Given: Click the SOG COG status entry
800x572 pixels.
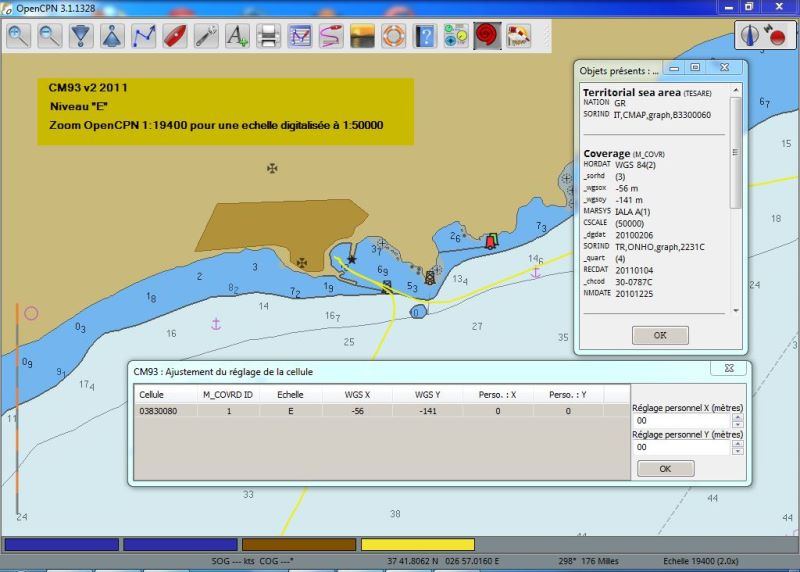Looking at the screenshot, I should point(253,561).
